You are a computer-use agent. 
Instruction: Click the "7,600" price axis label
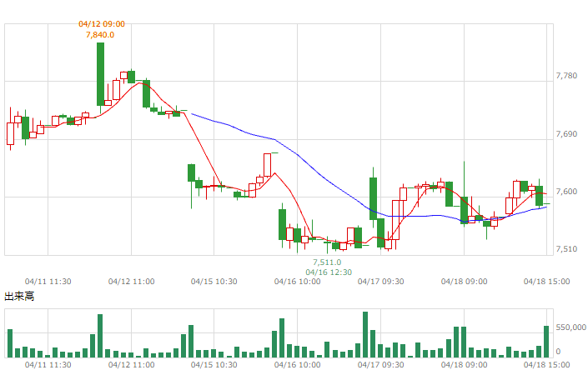566,192
